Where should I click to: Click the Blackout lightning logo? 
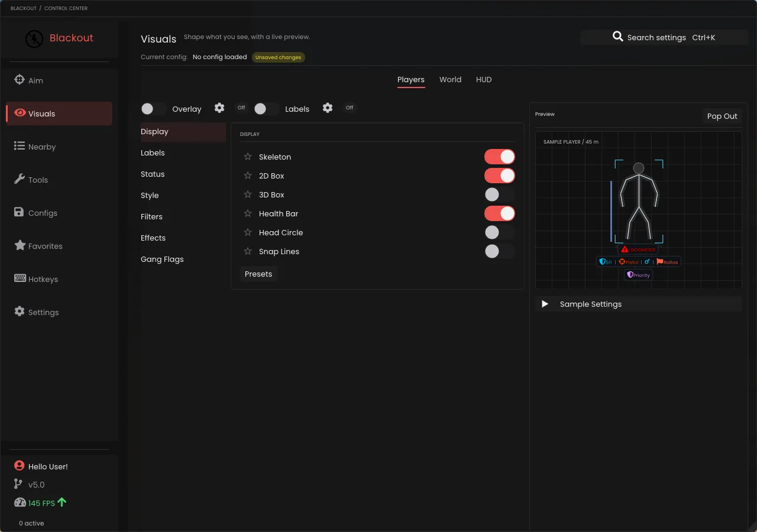pos(34,39)
